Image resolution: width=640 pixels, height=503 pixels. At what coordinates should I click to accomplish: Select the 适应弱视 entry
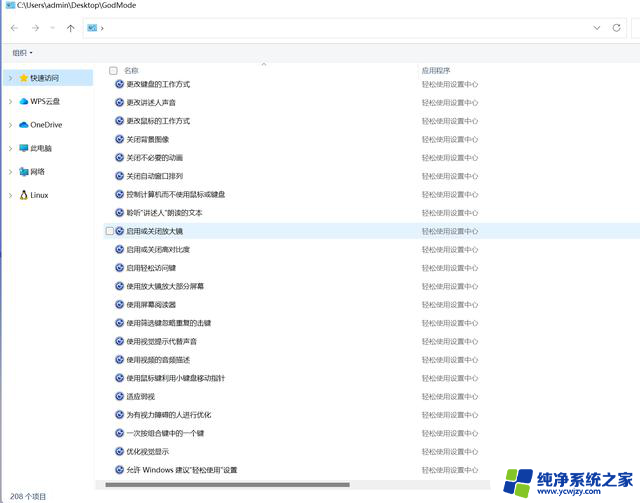140,396
